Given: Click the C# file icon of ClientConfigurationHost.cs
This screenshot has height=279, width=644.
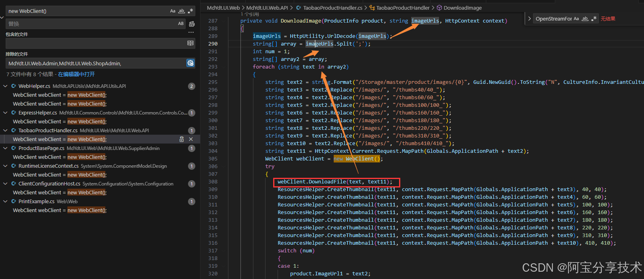Looking at the screenshot, I should coord(14,183).
